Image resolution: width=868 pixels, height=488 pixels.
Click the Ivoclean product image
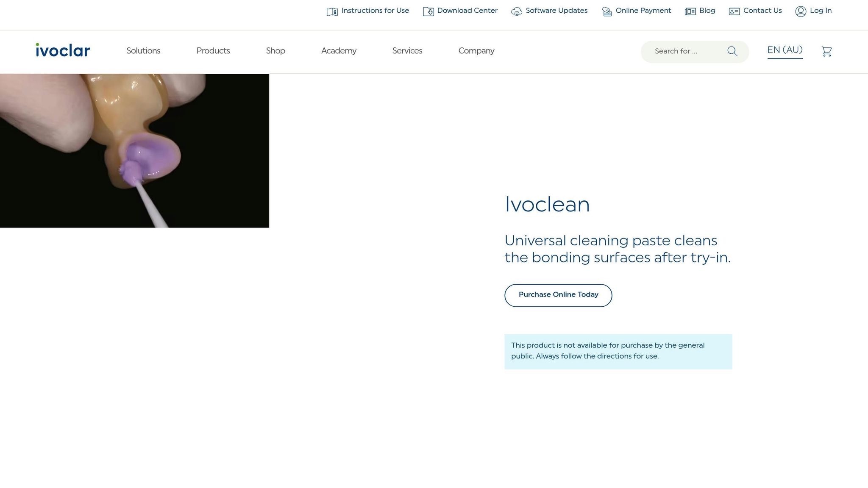[x=134, y=151]
